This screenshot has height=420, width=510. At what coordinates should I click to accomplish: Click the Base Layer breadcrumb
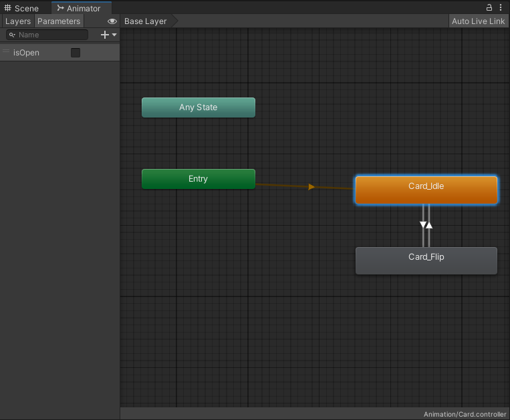146,21
